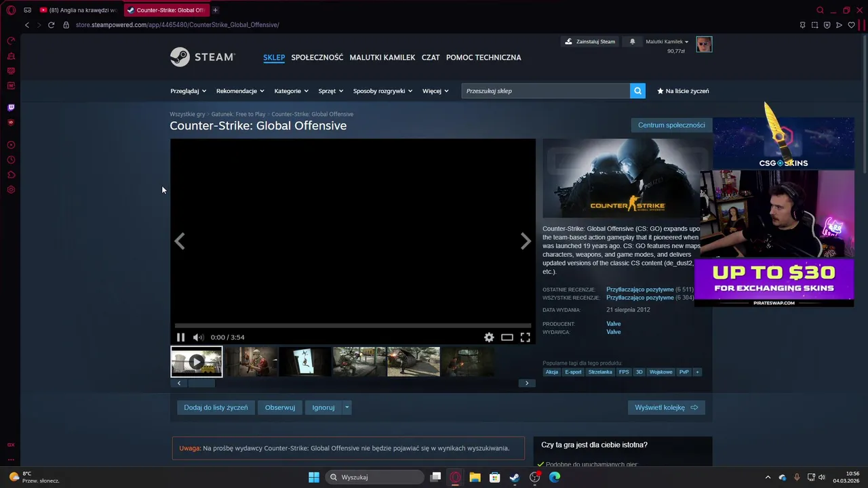Go back in browser history
The width and height of the screenshot is (868, 488).
(x=27, y=25)
